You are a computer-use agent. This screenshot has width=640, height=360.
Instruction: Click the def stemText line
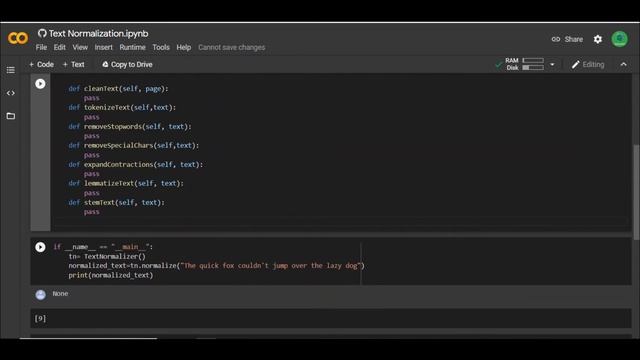point(116,202)
